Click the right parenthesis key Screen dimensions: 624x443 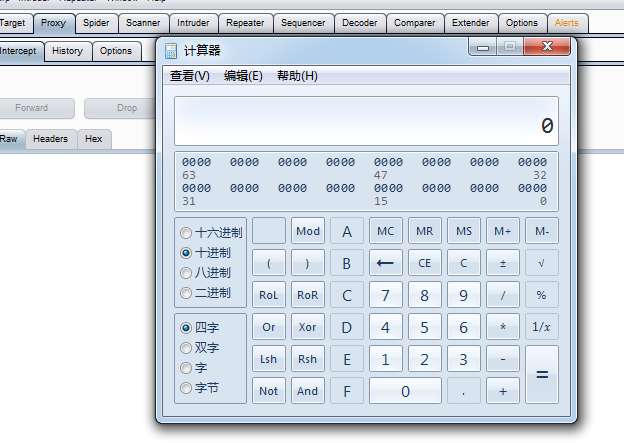(308, 263)
